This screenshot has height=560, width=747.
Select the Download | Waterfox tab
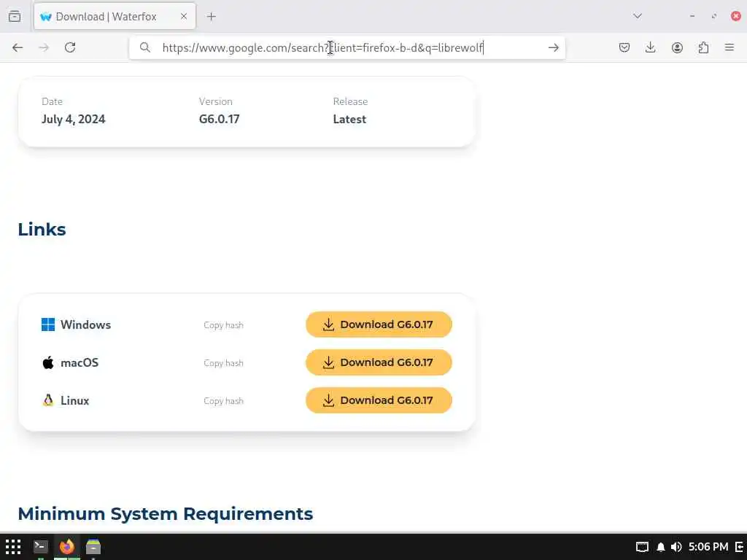115,17
